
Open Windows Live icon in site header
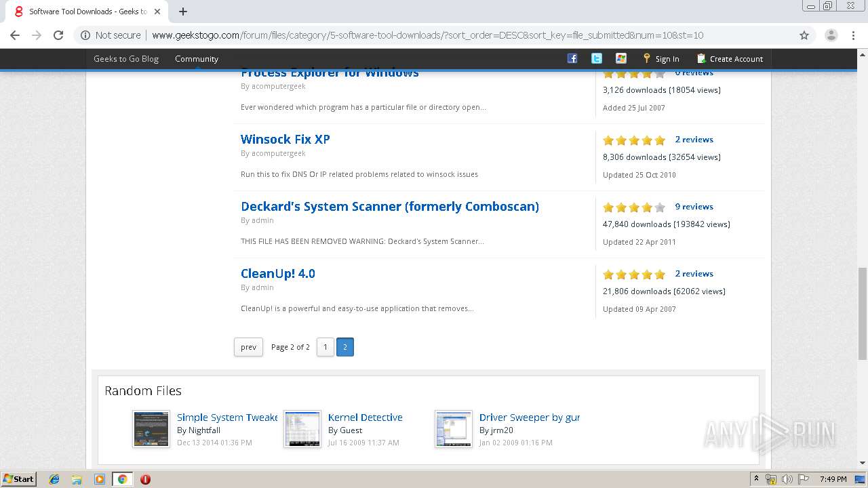pyautogui.click(x=621, y=58)
